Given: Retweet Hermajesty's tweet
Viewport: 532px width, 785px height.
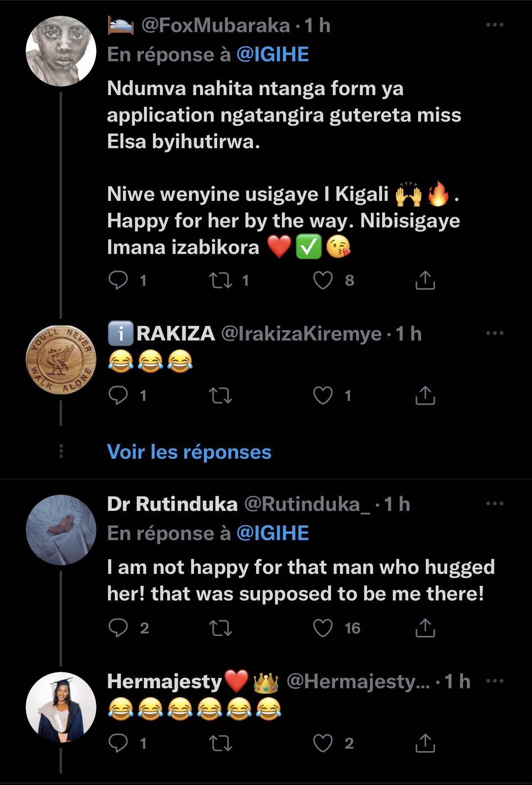Looking at the screenshot, I should pyautogui.click(x=221, y=743).
